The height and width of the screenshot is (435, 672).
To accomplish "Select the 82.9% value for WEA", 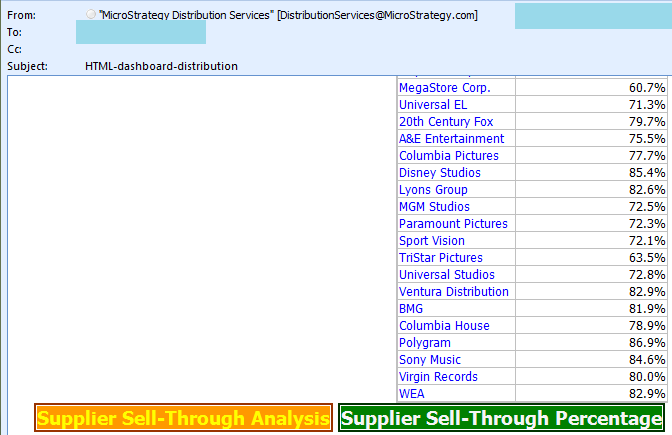I will (647, 394).
